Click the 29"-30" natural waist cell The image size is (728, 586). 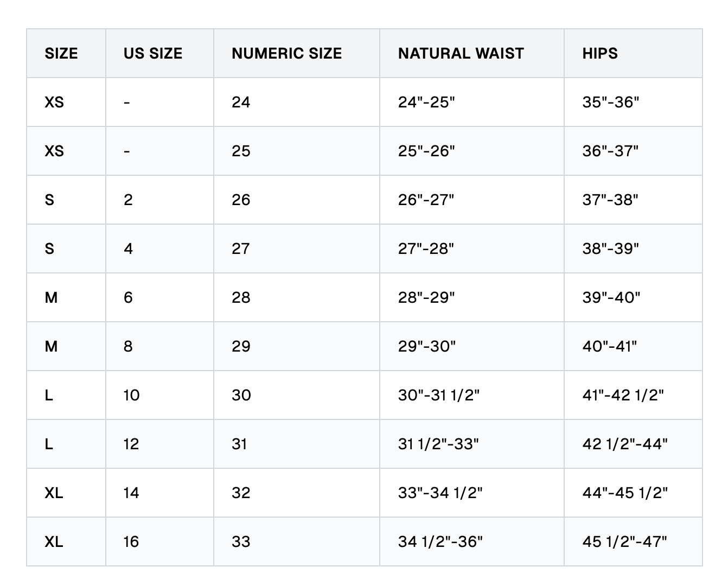coord(427,346)
